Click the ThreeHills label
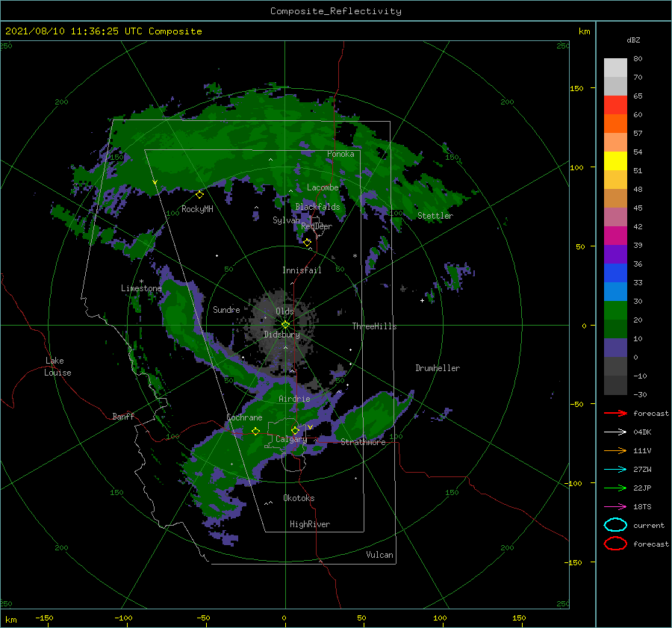Viewport: 672px width, 628px height. (x=374, y=326)
